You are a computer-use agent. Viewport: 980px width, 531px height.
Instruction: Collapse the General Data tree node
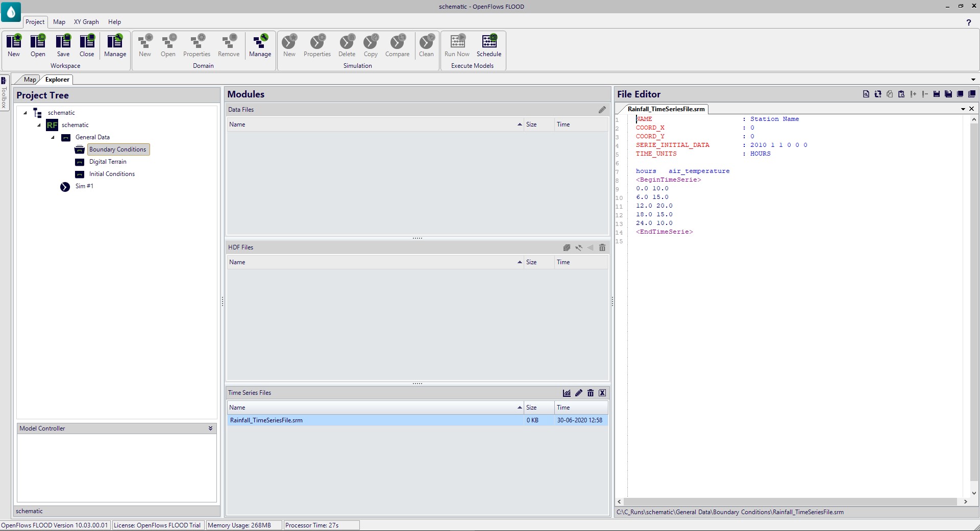pyautogui.click(x=53, y=137)
